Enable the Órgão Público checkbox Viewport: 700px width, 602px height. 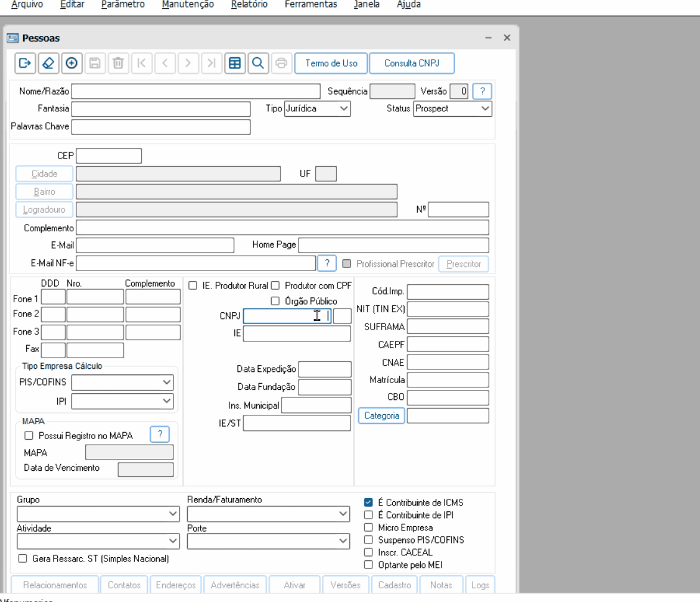[275, 301]
